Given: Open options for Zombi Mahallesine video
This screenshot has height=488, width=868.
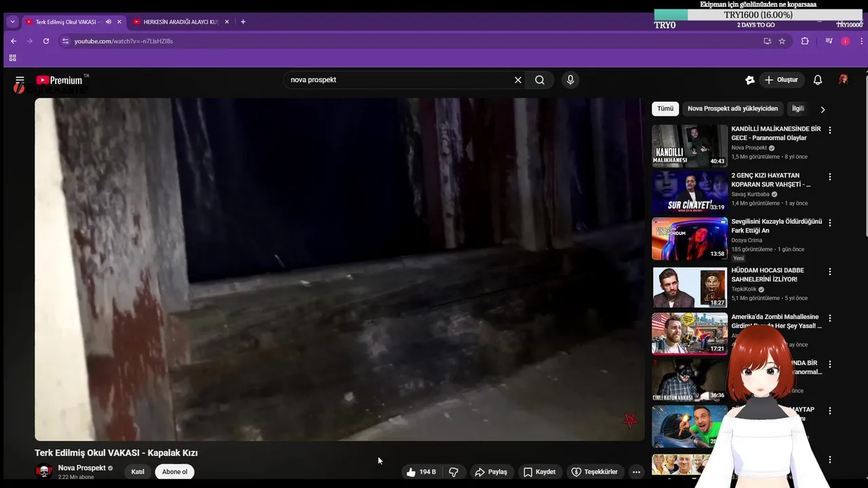Looking at the screenshot, I should coord(829,318).
